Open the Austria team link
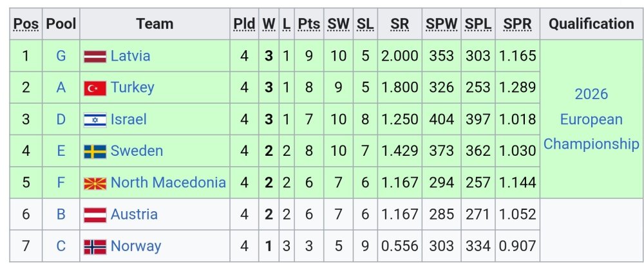The width and height of the screenshot is (644, 264). 134,214
